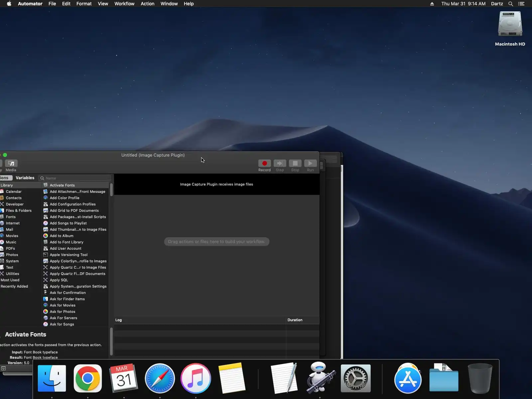Click the Ask For Servers action icon
Screen dimensions: 532x399
click(x=46, y=318)
